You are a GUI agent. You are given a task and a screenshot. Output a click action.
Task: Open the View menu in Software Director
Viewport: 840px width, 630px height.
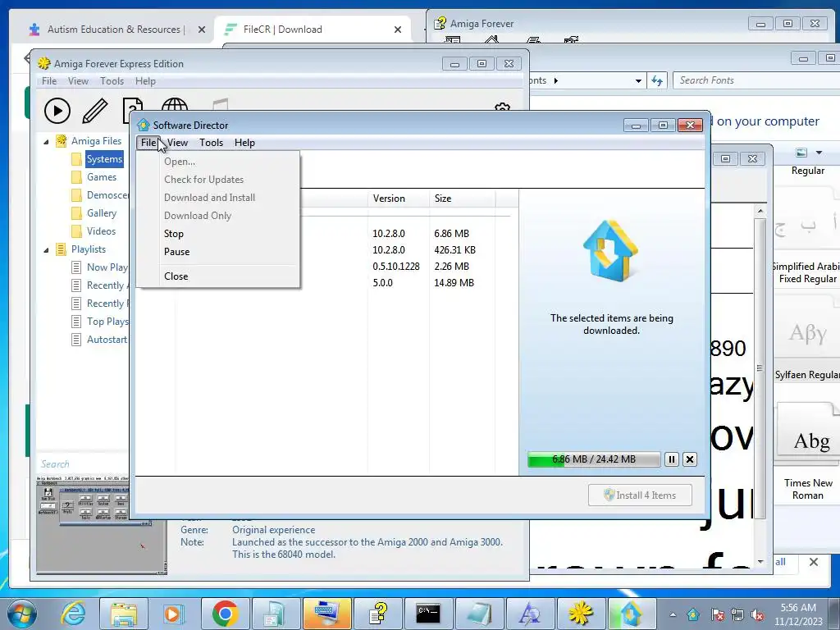(x=177, y=143)
